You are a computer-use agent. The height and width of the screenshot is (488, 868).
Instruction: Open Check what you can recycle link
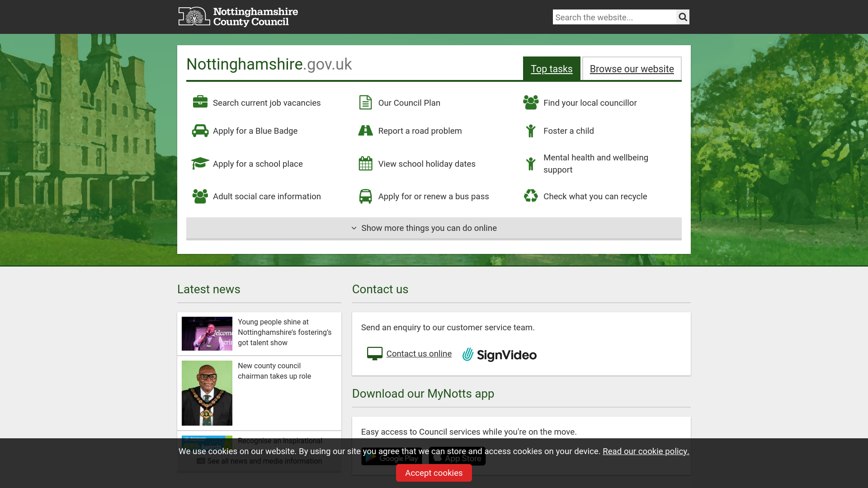595,197
